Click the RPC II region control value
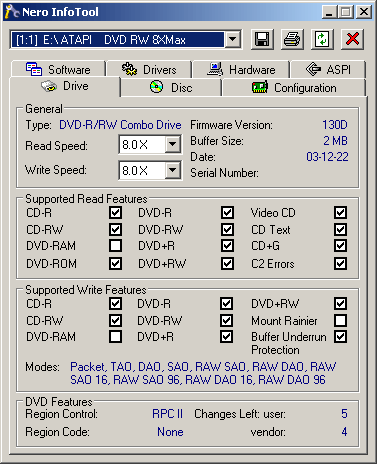 point(168,414)
